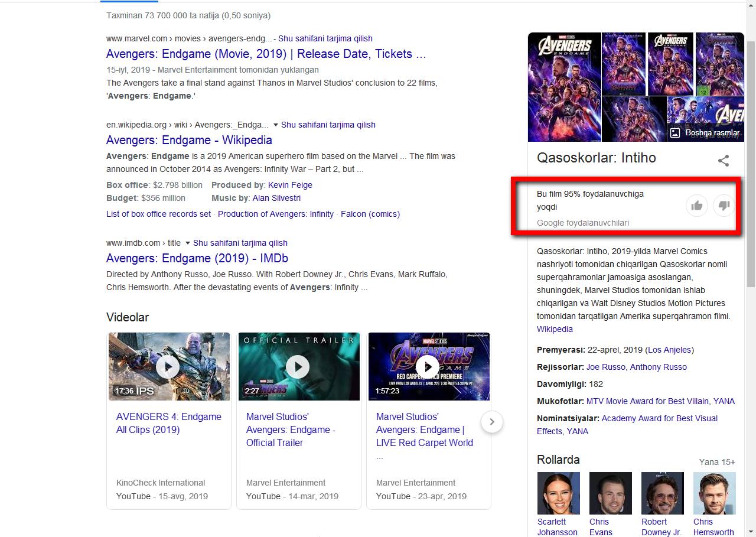Click the main Avengers Endgame poster image

click(x=564, y=87)
